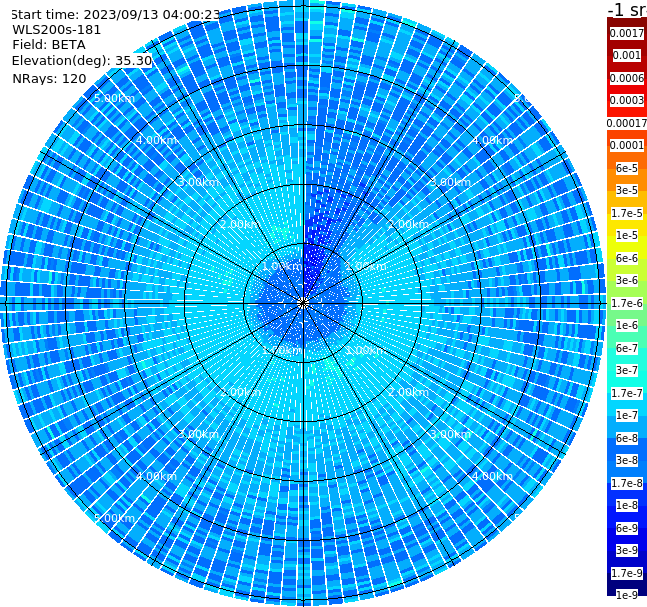The width and height of the screenshot is (647, 607).
Task: Select the '4.00km' range label in the upper-left quadrant
Action: point(156,140)
